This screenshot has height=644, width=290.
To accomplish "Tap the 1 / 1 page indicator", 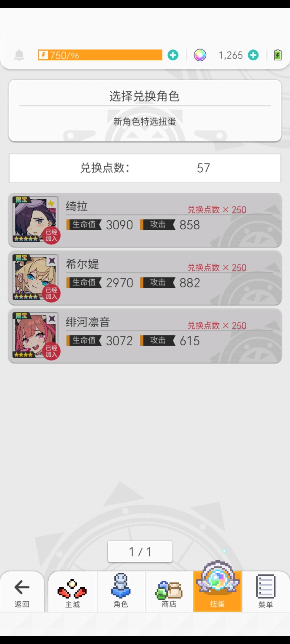I will click(140, 552).
